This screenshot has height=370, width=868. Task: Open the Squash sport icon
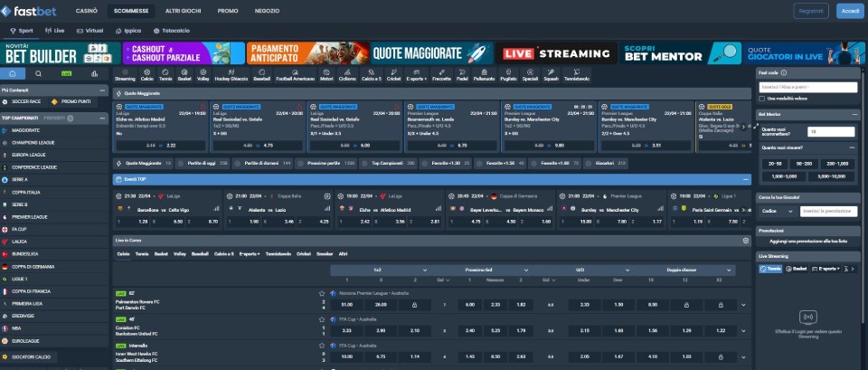551,75
